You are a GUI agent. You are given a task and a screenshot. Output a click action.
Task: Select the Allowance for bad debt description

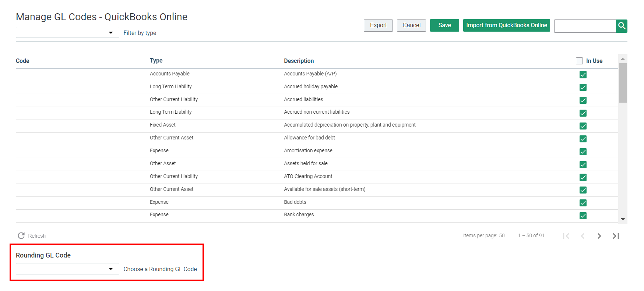pos(309,138)
